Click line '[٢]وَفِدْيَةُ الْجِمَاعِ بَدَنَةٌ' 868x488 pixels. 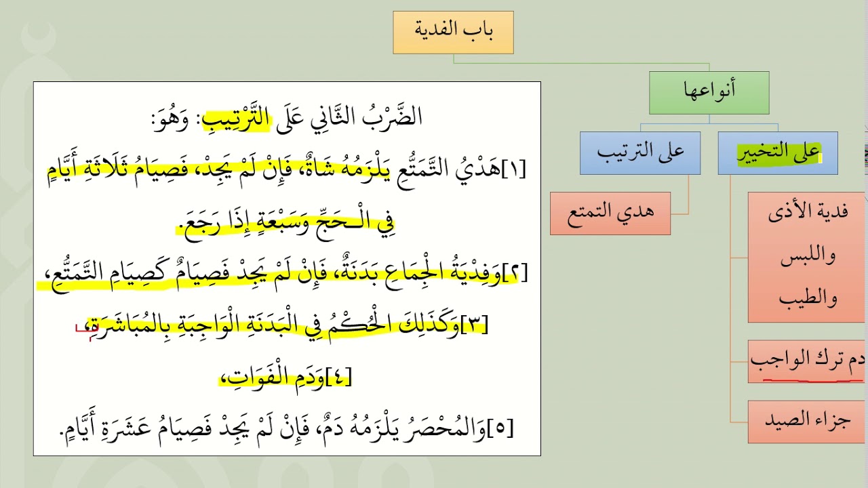pyautogui.click(x=282, y=272)
